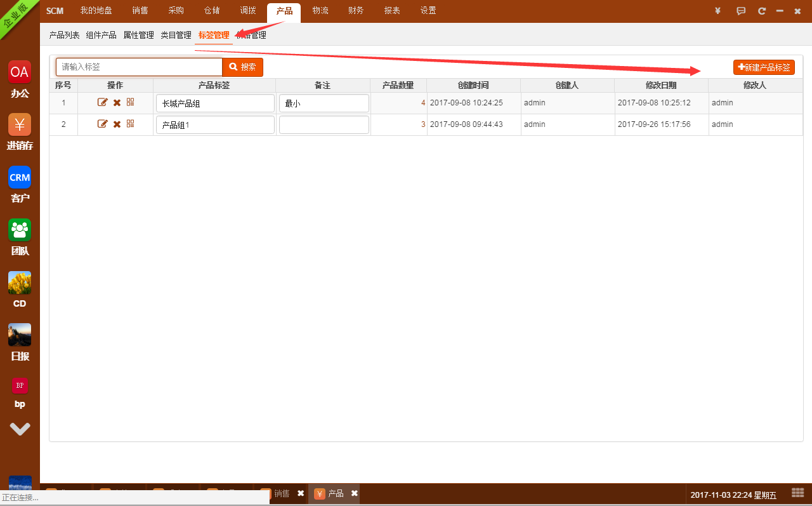The width and height of the screenshot is (812, 506).
Task: Open the 进销存 sidebar icon
Action: tap(20, 124)
